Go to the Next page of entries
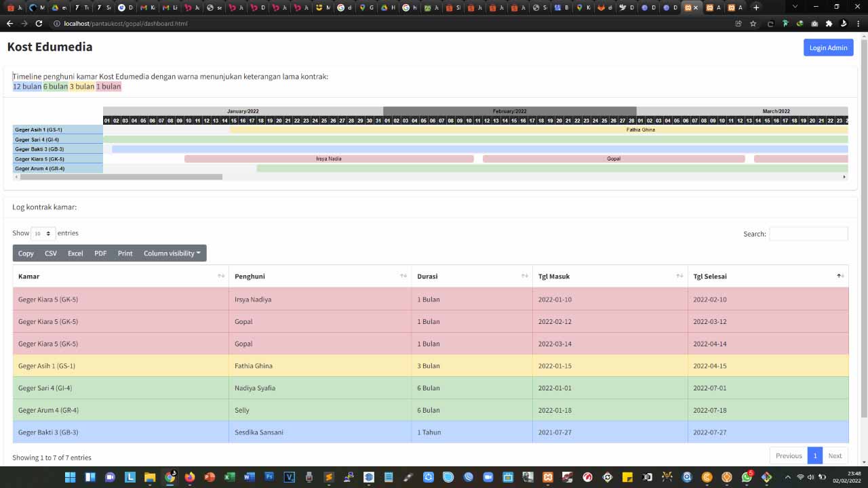Screen dimensions: 868x488 click(835, 455)
